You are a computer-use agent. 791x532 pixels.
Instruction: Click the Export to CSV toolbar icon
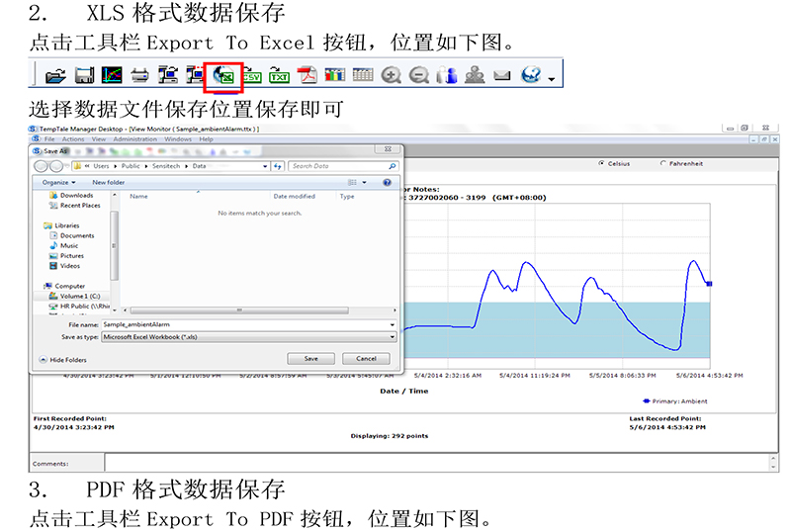click(251, 75)
